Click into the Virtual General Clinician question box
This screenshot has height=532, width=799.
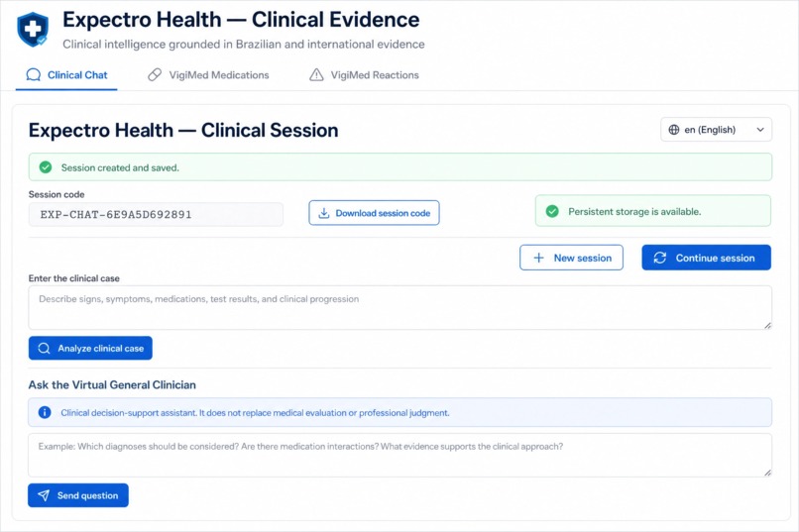[400, 455]
